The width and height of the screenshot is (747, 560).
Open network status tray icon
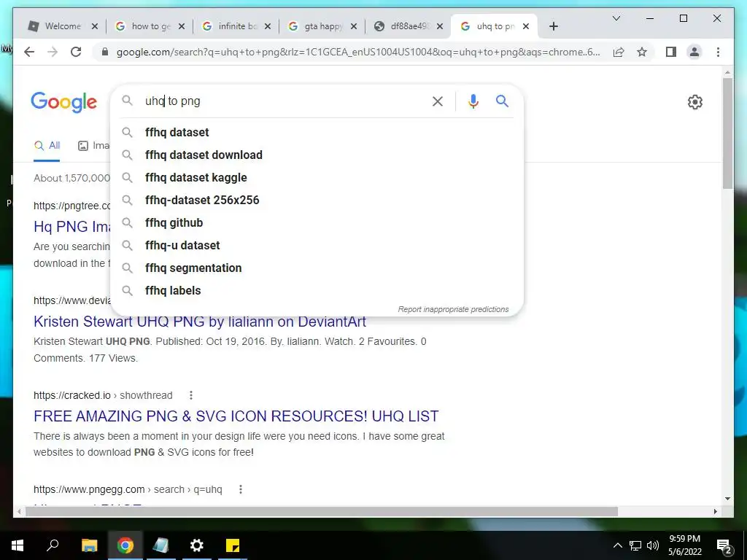pos(635,545)
